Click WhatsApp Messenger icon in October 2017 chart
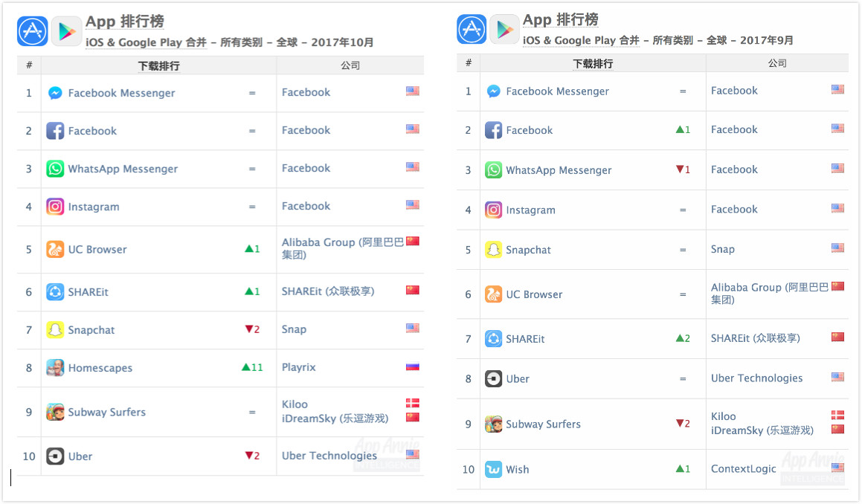 (55, 169)
